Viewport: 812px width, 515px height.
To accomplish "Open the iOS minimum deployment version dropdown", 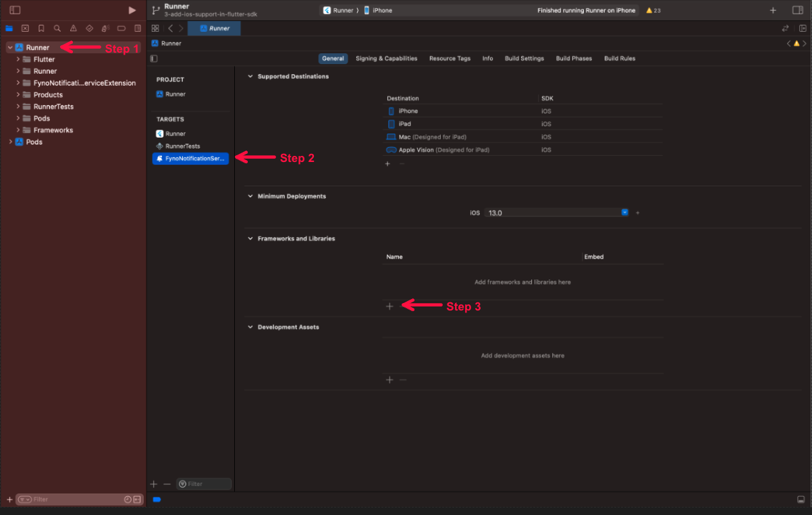I will point(624,213).
